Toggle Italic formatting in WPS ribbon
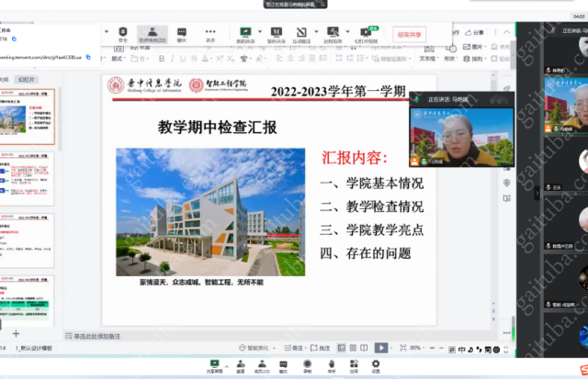This screenshot has width=588, height=379. 172,59
